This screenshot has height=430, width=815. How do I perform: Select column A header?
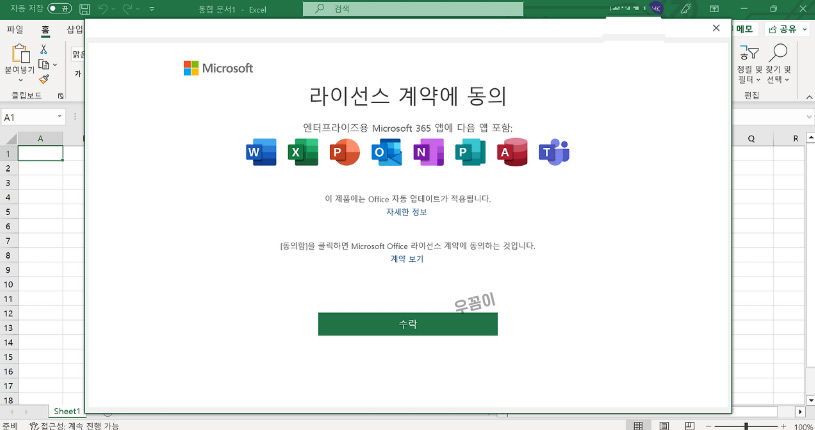pos(41,138)
